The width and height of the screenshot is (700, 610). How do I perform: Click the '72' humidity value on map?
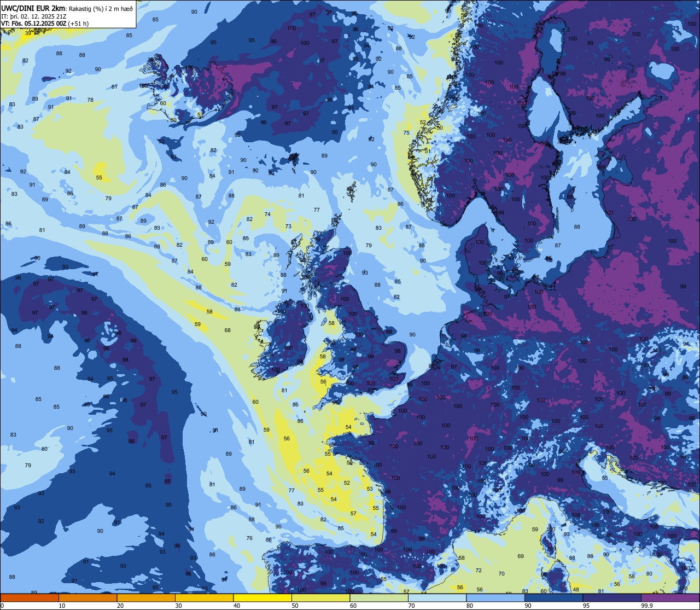pyautogui.click(x=479, y=570)
